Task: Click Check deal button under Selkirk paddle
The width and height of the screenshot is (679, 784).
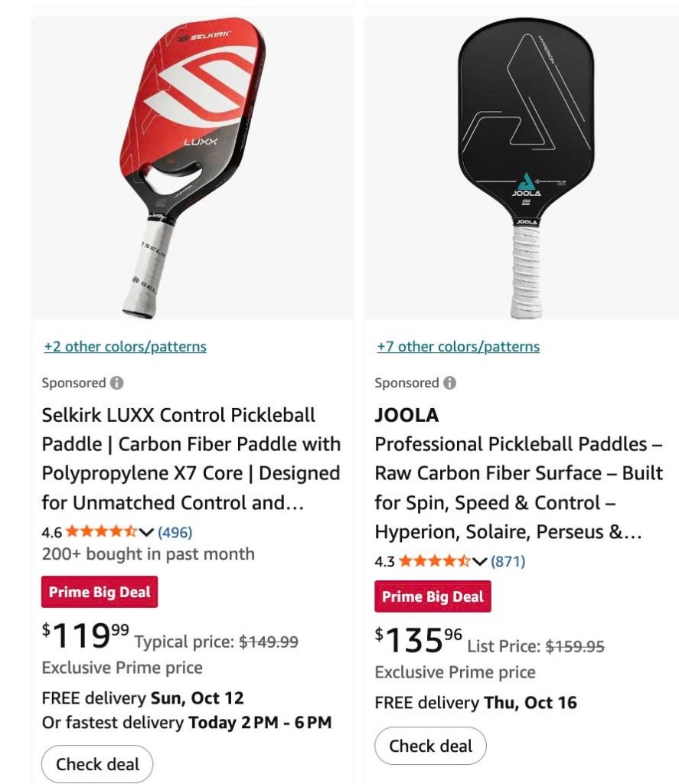Action: coord(98,764)
